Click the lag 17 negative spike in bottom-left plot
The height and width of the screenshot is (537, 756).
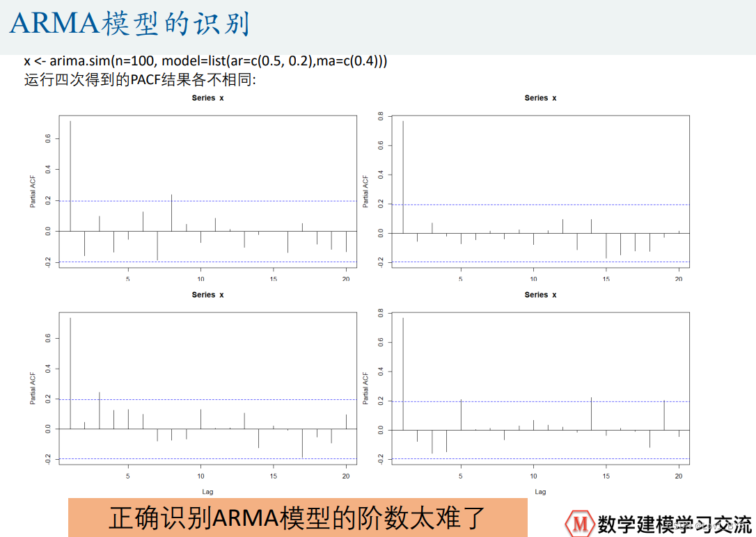click(302, 443)
